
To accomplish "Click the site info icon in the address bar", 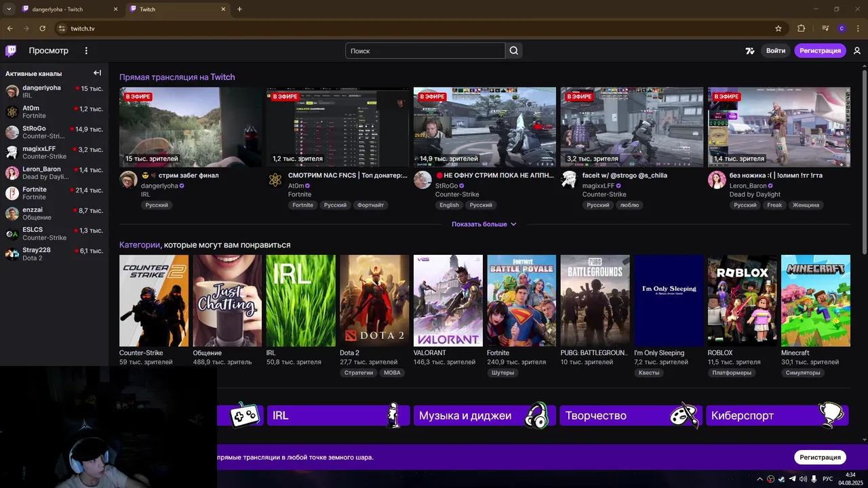I will point(62,28).
